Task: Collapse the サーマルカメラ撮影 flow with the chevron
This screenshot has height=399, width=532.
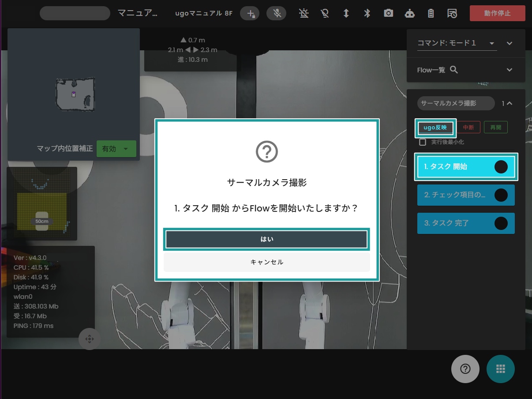Action: 510,103
